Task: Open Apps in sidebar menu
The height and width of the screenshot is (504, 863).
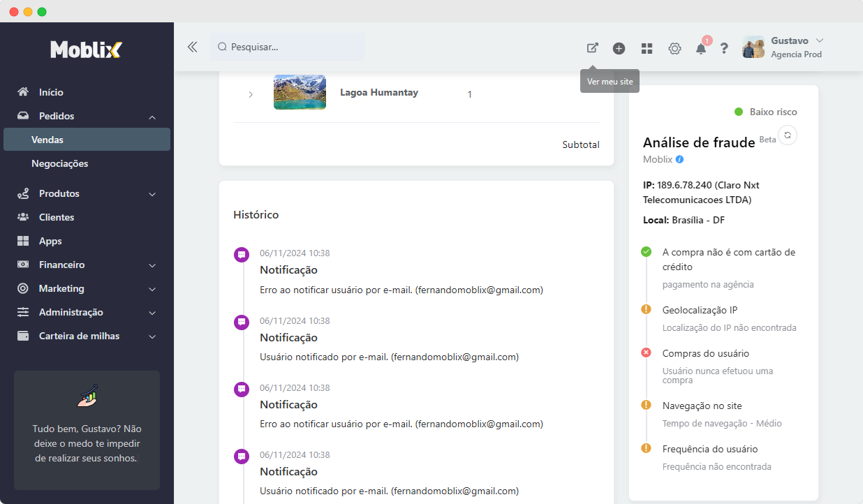Action: [50, 241]
